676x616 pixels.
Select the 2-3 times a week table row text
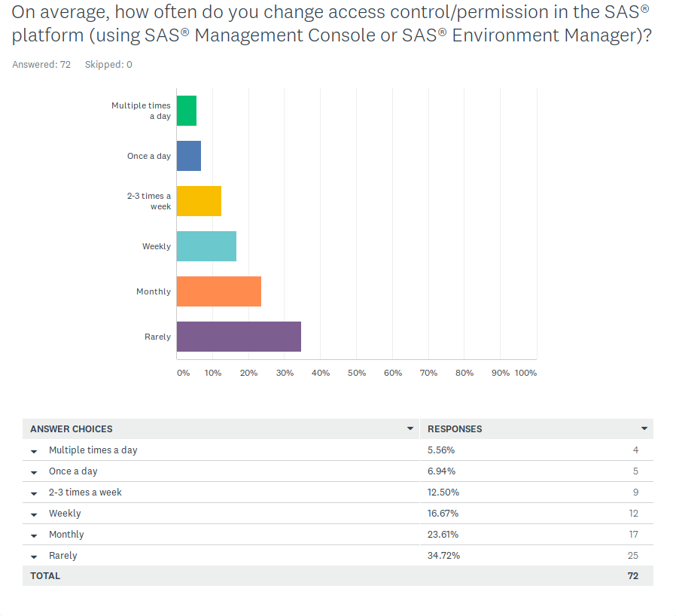tap(85, 492)
